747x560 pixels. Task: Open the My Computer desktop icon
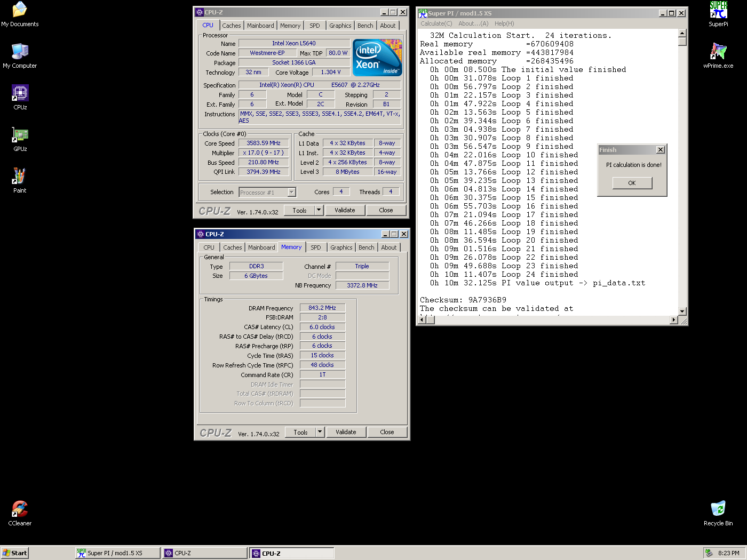[20, 56]
